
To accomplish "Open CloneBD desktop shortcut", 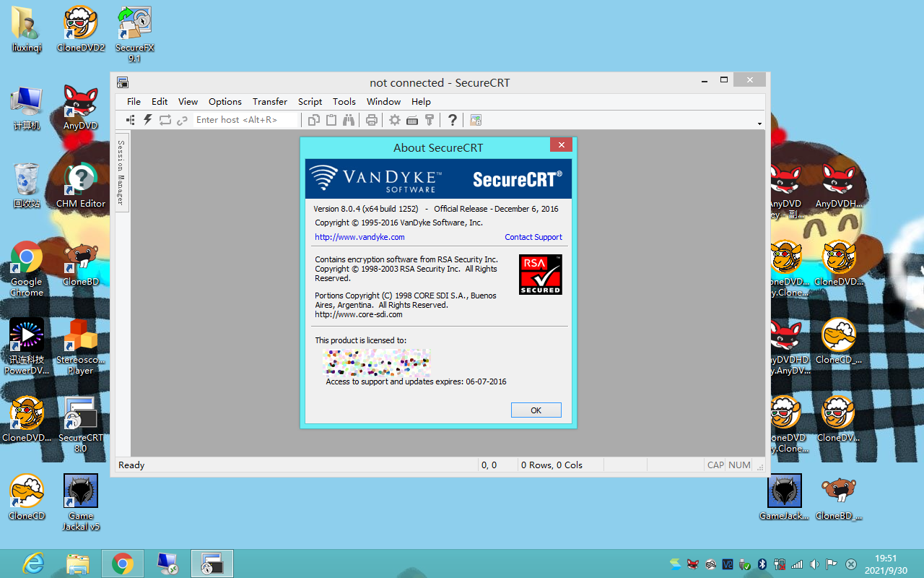I will point(81,263).
